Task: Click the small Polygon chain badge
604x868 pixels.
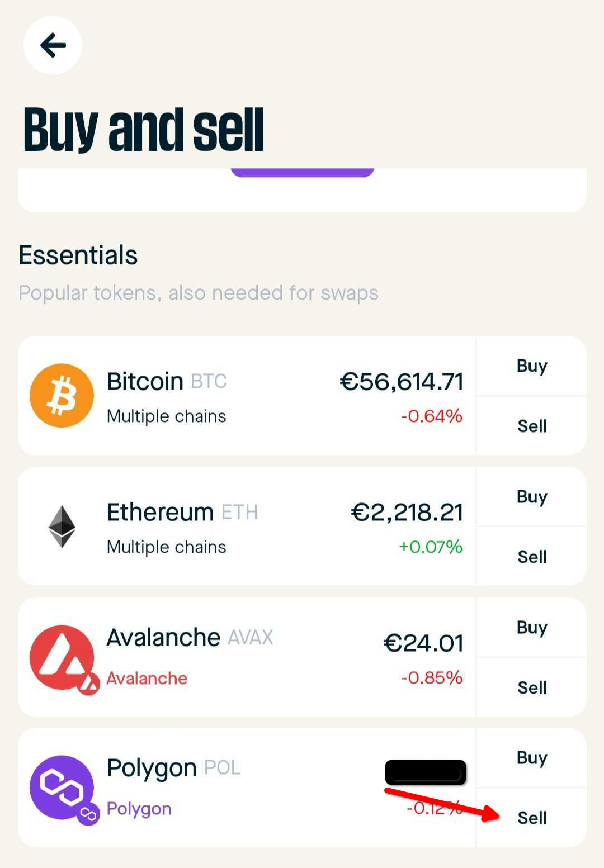Action: [88, 814]
